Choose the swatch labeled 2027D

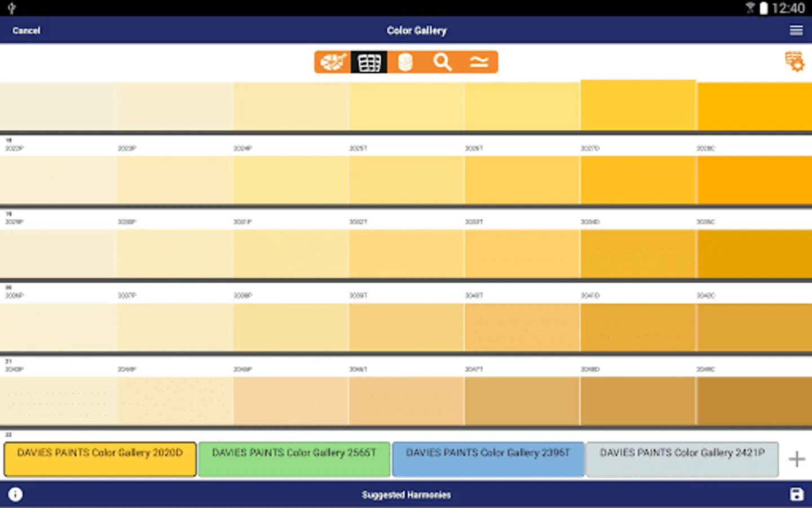coord(638,180)
